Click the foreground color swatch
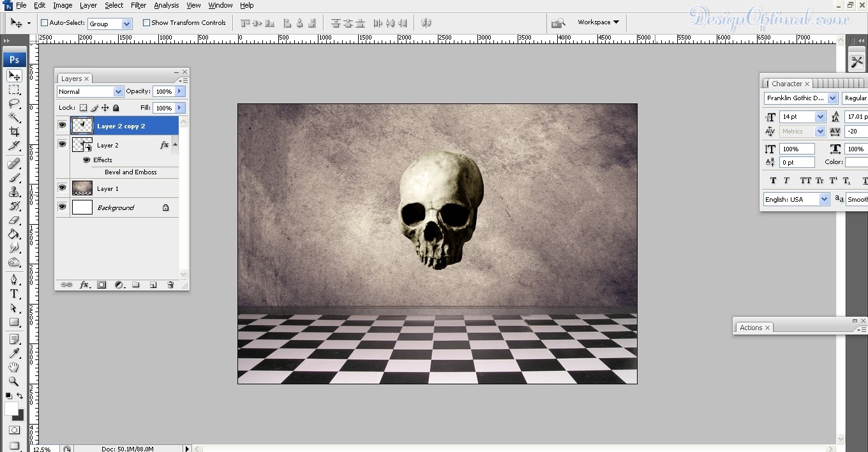Viewport: 868px width, 452px height. (x=11, y=409)
